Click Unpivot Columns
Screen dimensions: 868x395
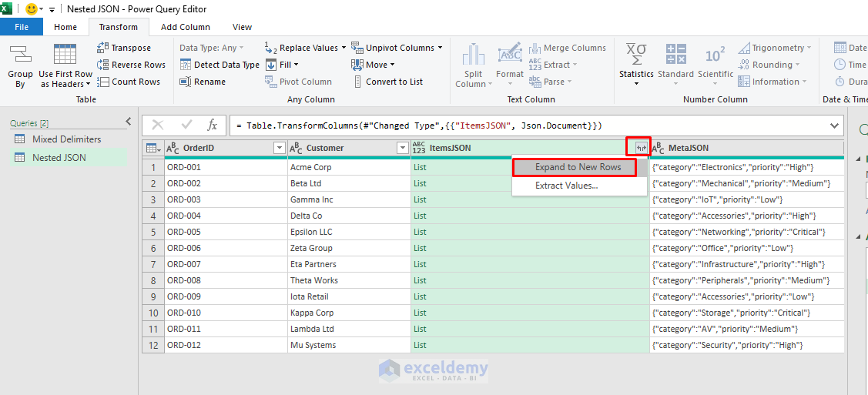point(397,48)
